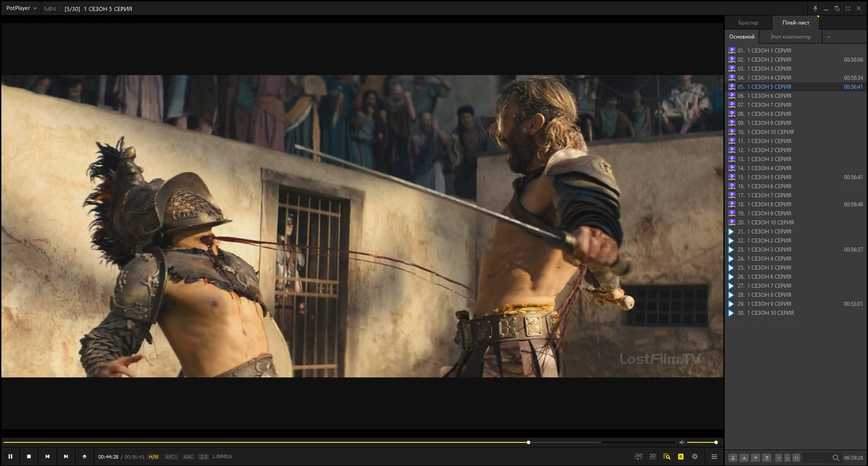This screenshot has width=868, height=466.
Task: Open the yellow list-search icon in control bar
Action: [x=667, y=457]
